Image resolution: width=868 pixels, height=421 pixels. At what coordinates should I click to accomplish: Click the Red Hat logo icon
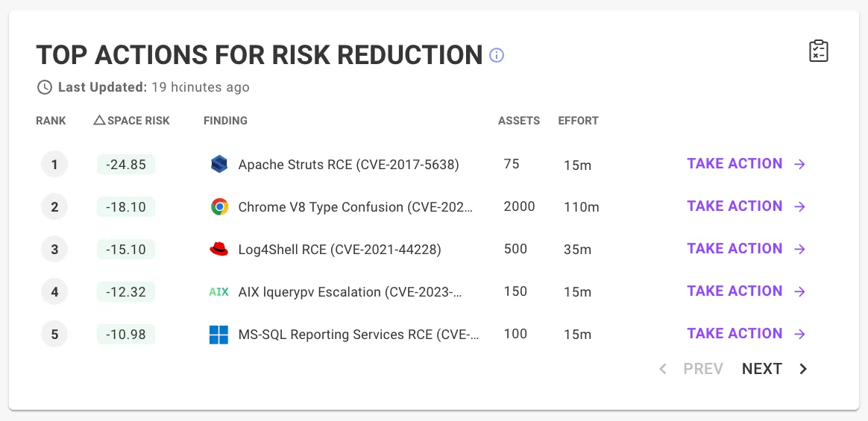click(x=219, y=250)
